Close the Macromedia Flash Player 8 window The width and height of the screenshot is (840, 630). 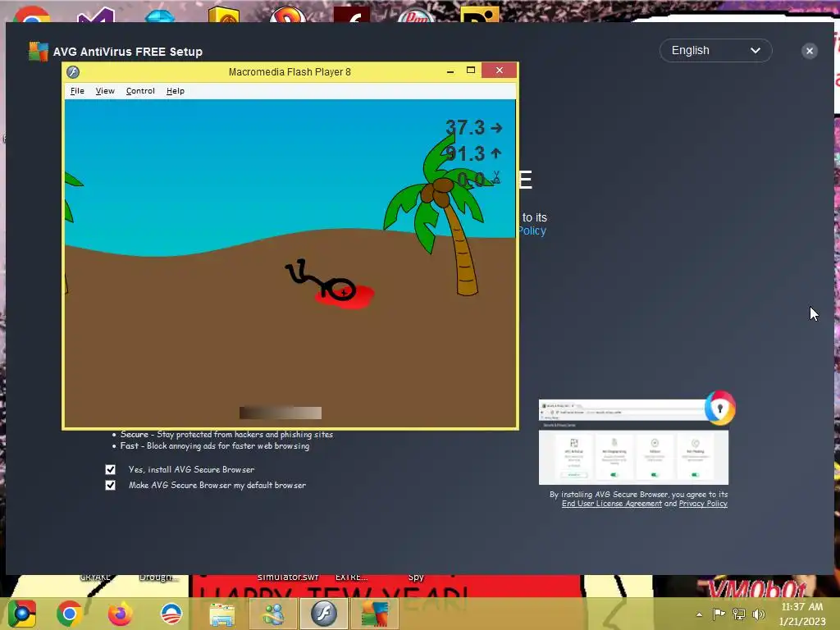pyautogui.click(x=500, y=71)
